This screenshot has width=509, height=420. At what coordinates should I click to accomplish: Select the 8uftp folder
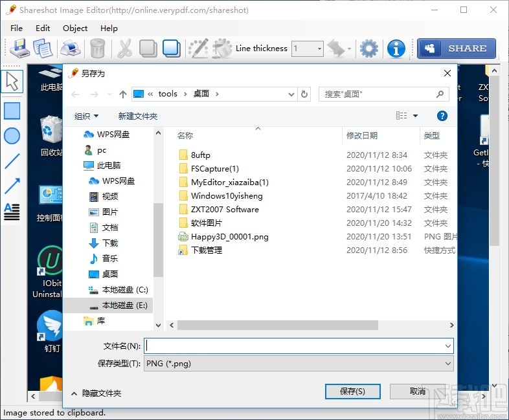tap(194, 155)
